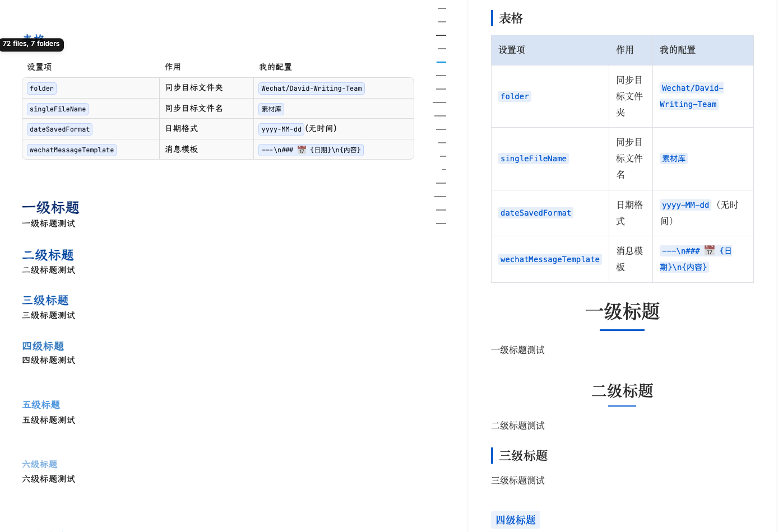Click the 六级标题 heading link
This screenshot has width=783, height=532.
coord(40,464)
